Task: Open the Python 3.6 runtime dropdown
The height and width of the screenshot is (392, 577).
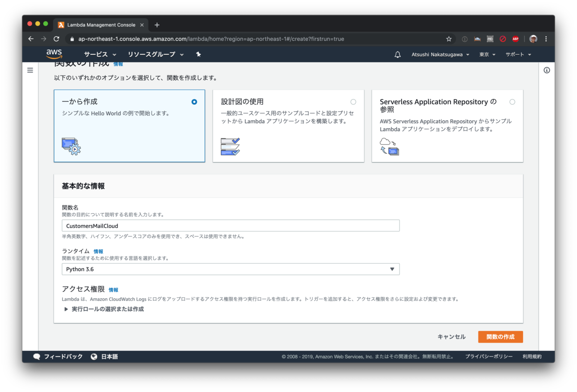Action: coord(231,269)
